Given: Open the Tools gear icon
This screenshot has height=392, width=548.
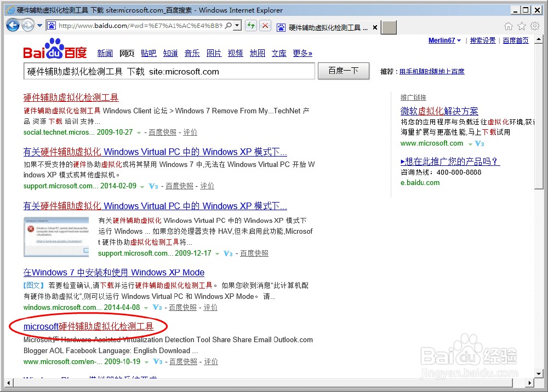Looking at the screenshot, I should click(x=535, y=26).
